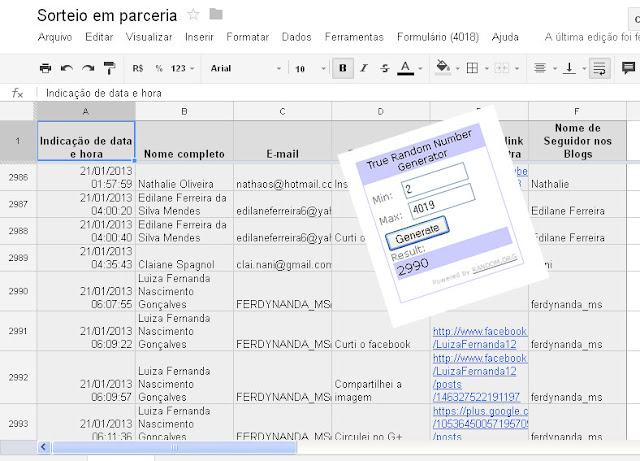Click the Max field in number generator
Screen dimensions: 640x461
442,201
